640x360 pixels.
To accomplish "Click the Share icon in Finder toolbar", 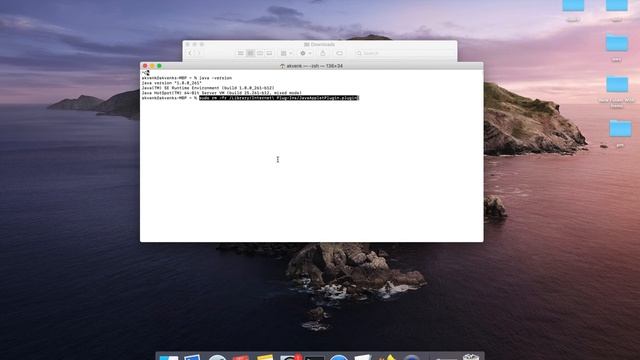I will click(323, 53).
